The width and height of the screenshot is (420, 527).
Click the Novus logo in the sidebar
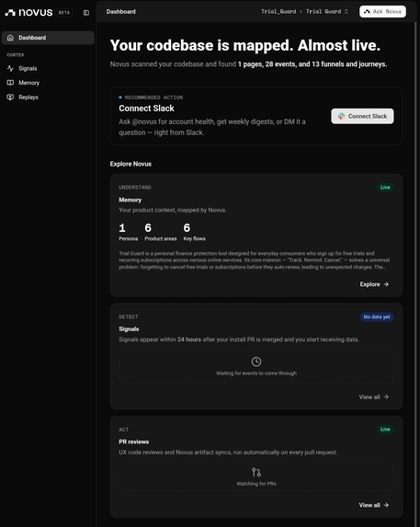(28, 13)
